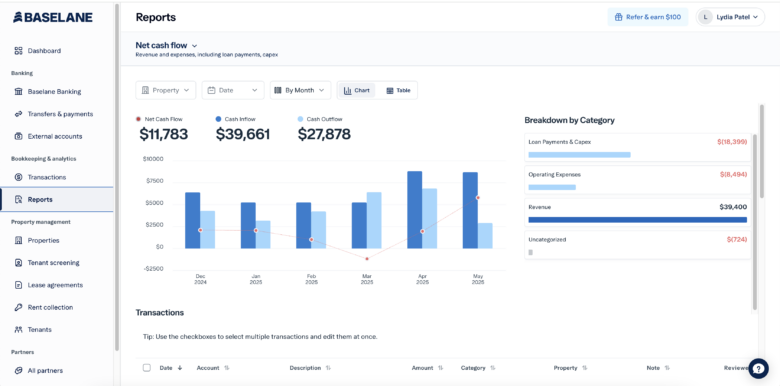
Task: Tick the select-all transactions checkbox
Action: tap(147, 368)
